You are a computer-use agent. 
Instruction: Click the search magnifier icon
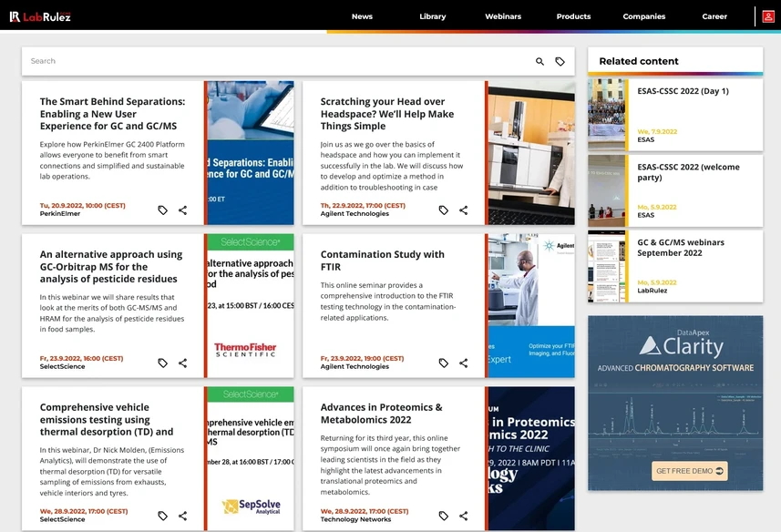click(540, 61)
